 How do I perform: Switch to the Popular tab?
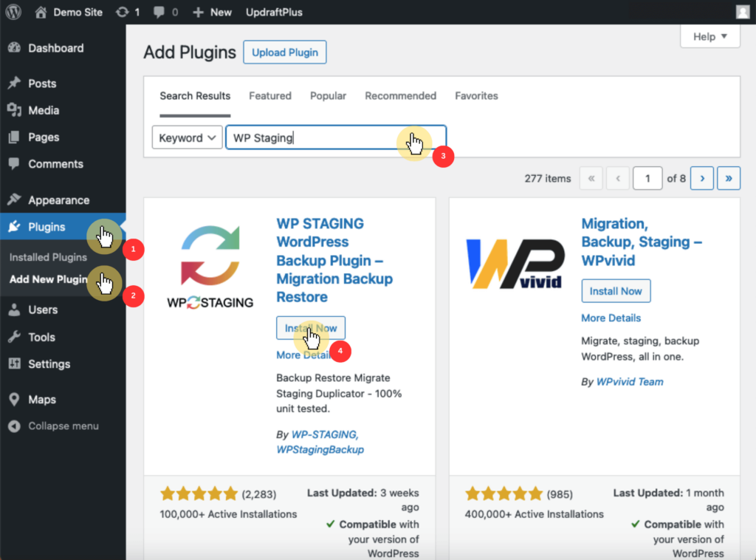pos(329,95)
